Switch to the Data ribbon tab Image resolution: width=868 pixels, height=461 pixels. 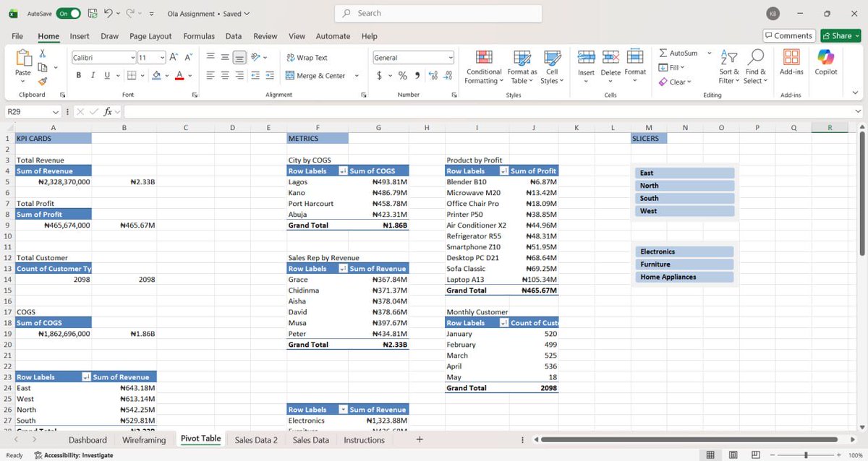[x=234, y=36]
